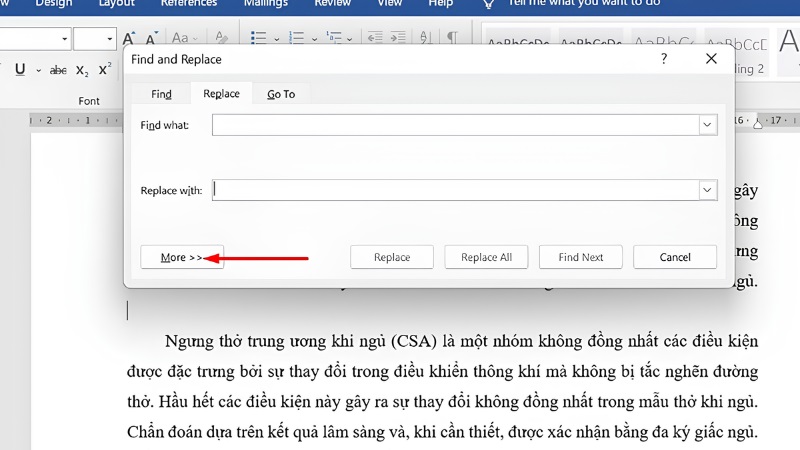
Task: Click the dialog help question mark
Action: [664, 59]
